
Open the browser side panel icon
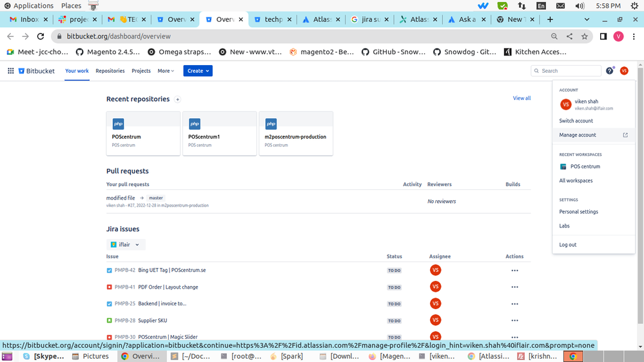(x=603, y=36)
